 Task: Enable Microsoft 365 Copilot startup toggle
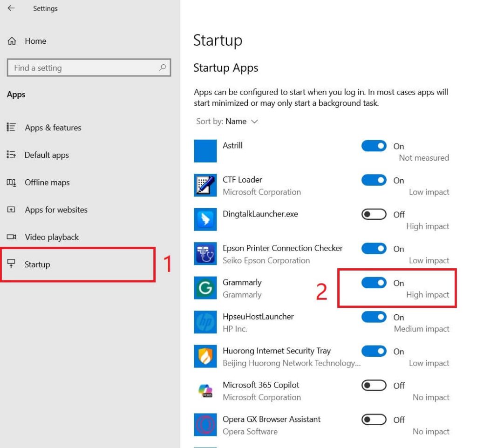point(374,385)
